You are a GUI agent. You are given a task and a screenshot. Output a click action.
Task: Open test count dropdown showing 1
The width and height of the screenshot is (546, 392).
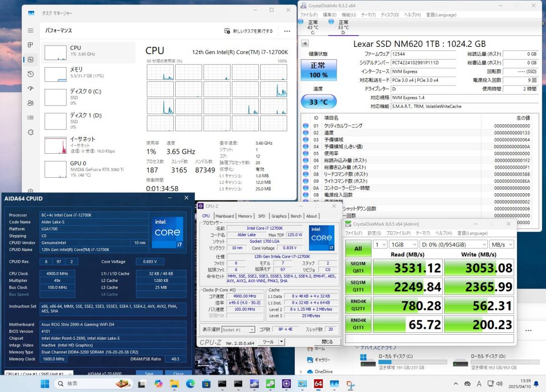tap(380, 244)
